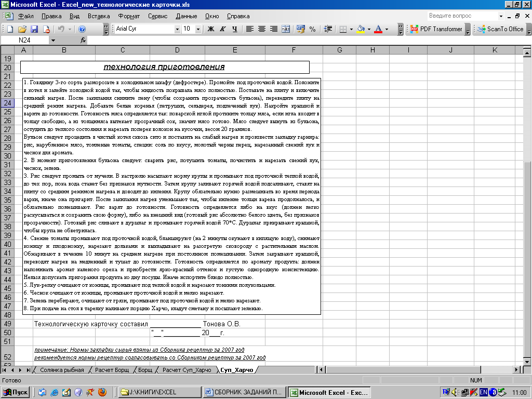This screenshot has width=532, height=399.
Task: Go to first sheet tab navigation arrow
Action: (x=4, y=370)
